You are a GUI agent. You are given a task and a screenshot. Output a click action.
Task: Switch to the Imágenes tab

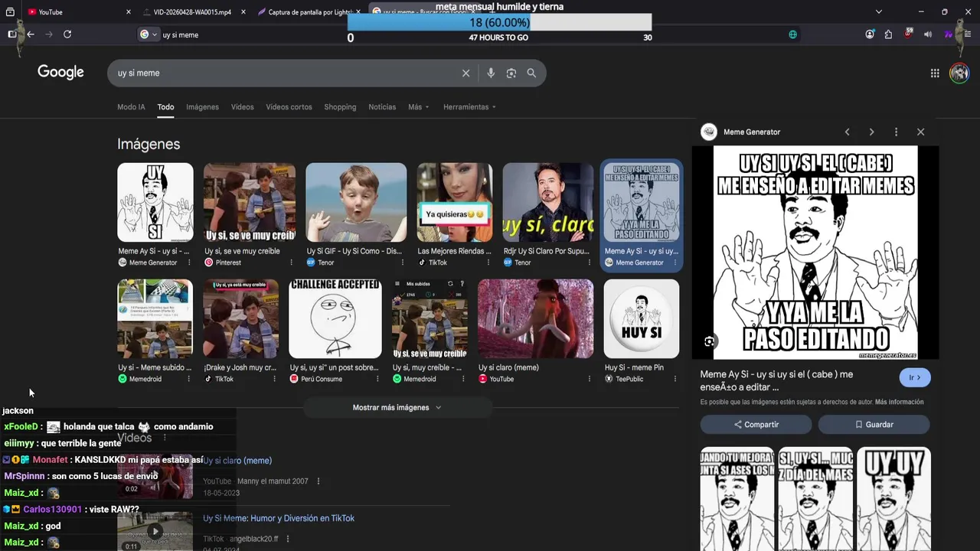(202, 107)
